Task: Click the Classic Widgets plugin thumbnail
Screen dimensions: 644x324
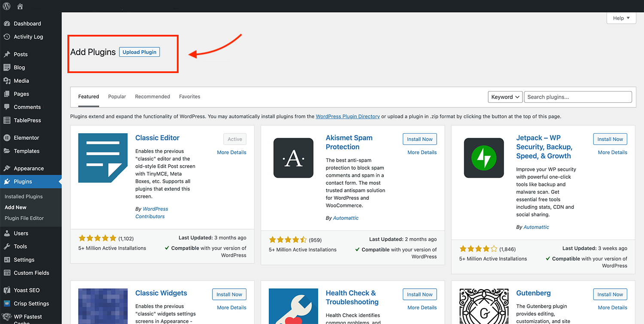Action: [103, 306]
